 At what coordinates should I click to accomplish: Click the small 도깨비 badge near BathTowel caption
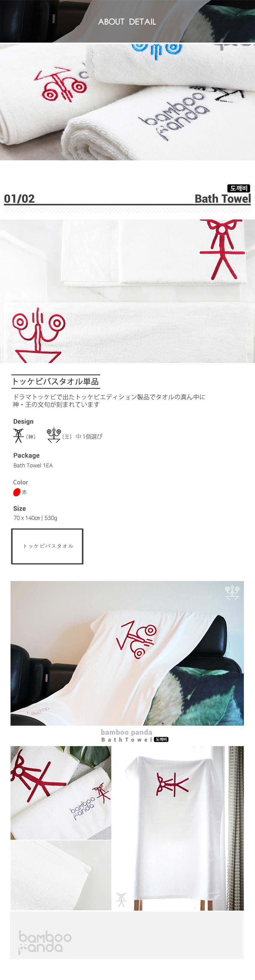point(161,739)
